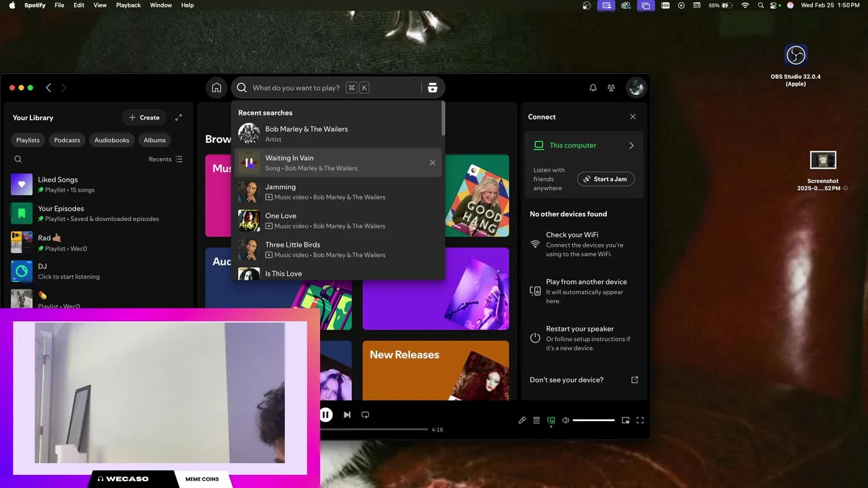The width and height of the screenshot is (868, 488).
Task: Go forward with the right arrow
Action: pyautogui.click(x=64, y=87)
